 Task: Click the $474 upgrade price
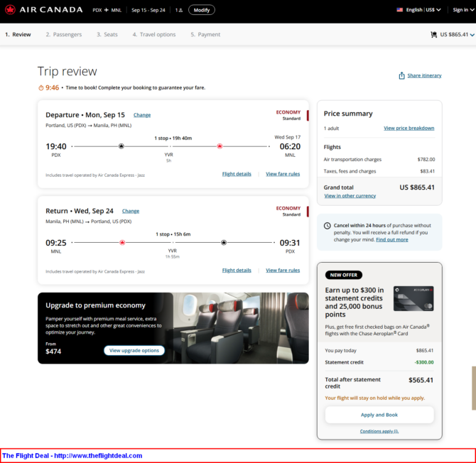pyautogui.click(x=53, y=352)
